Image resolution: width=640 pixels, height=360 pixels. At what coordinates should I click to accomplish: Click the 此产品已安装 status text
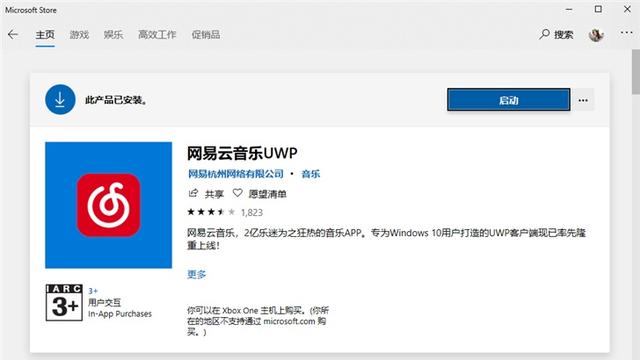point(116,100)
